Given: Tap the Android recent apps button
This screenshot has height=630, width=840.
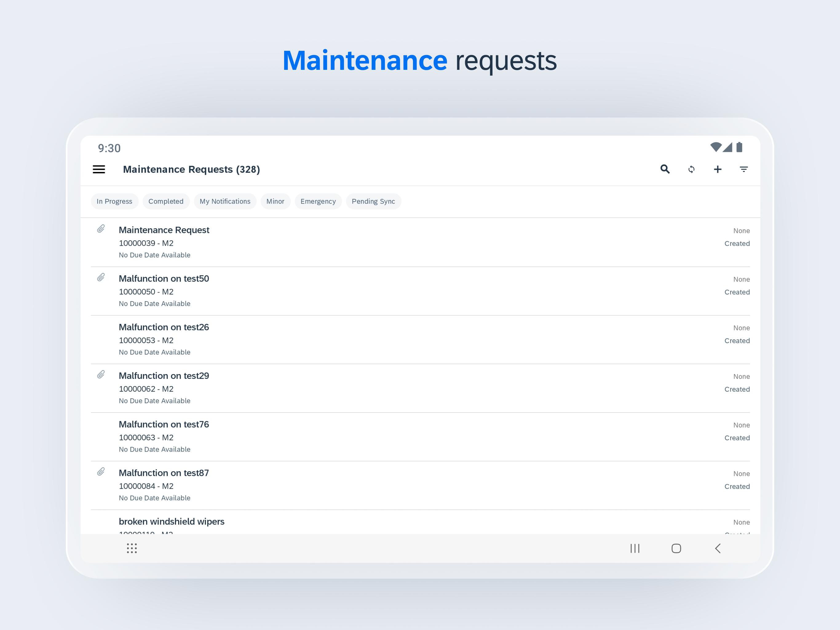Looking at the screenshot, I should point(635,548).
